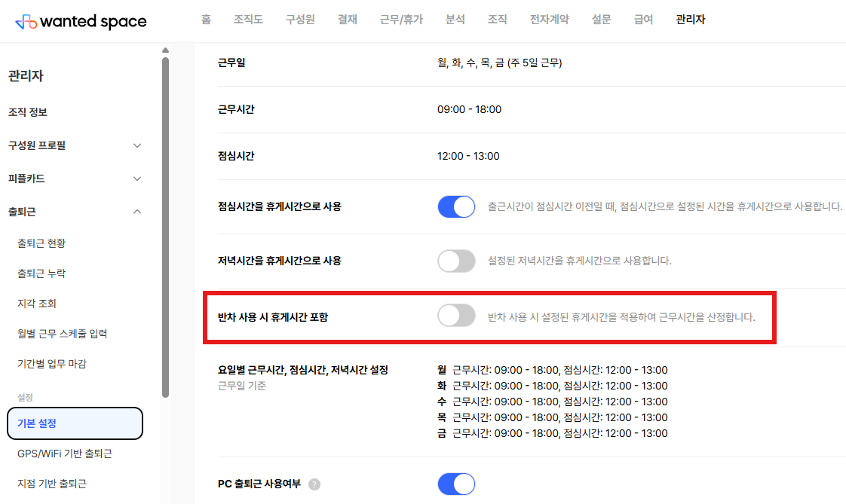Click the 근무시간 value 09:00 - 18:00
This screenshot has width=846, height=504.
point(470,109)
